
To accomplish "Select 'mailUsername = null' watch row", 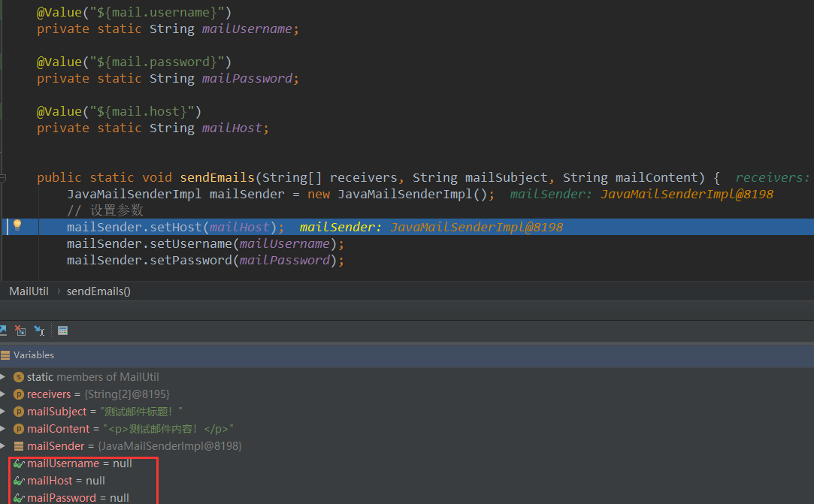I will click(80, 463).
